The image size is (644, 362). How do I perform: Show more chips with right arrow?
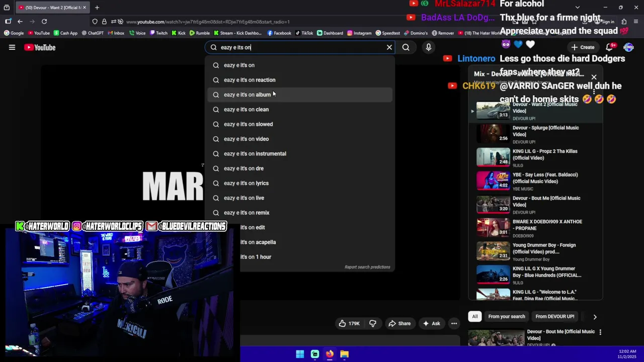pos(595,317)
